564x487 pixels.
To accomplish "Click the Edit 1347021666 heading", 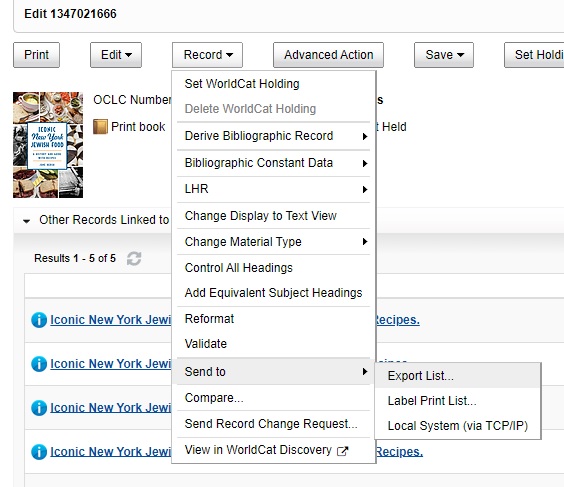I will click(x=70, y=14).
